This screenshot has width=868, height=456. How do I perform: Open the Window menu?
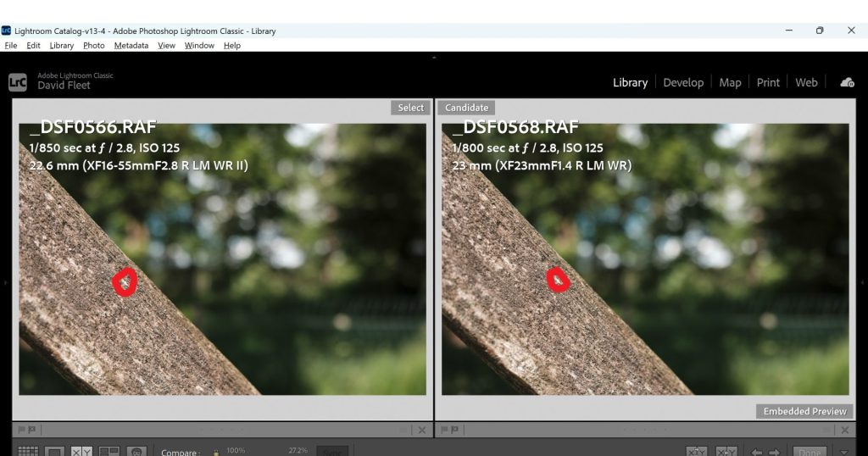199,46
